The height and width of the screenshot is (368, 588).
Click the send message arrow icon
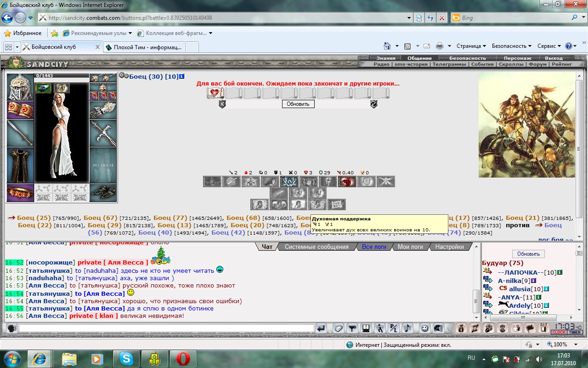pos(321,328)
